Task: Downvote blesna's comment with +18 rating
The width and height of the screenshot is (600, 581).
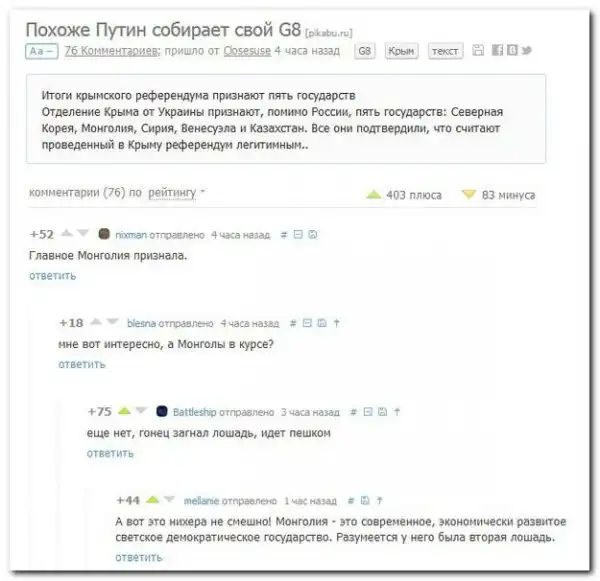Action: 112,322
